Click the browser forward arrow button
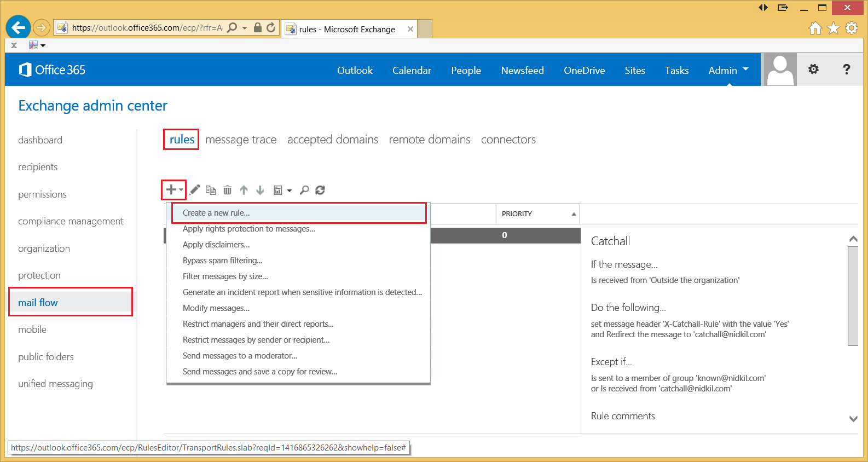 [41, 27]
